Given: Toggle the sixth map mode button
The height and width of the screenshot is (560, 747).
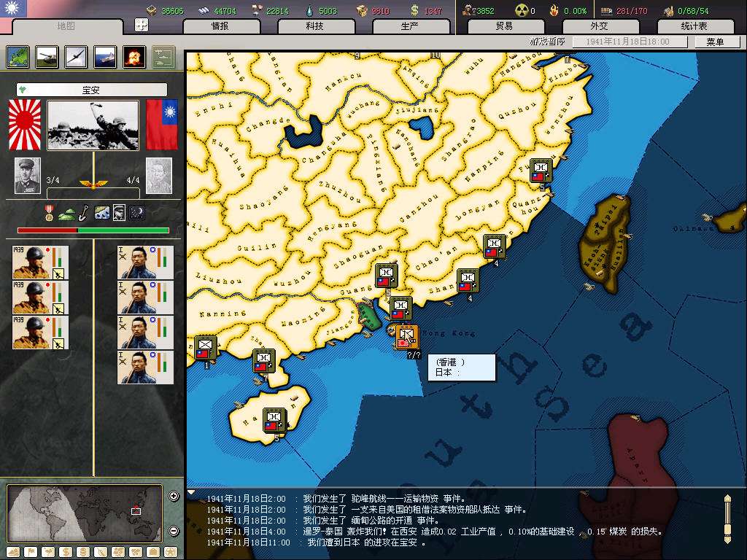Looking at the screenshot, I should coord(101,553).
